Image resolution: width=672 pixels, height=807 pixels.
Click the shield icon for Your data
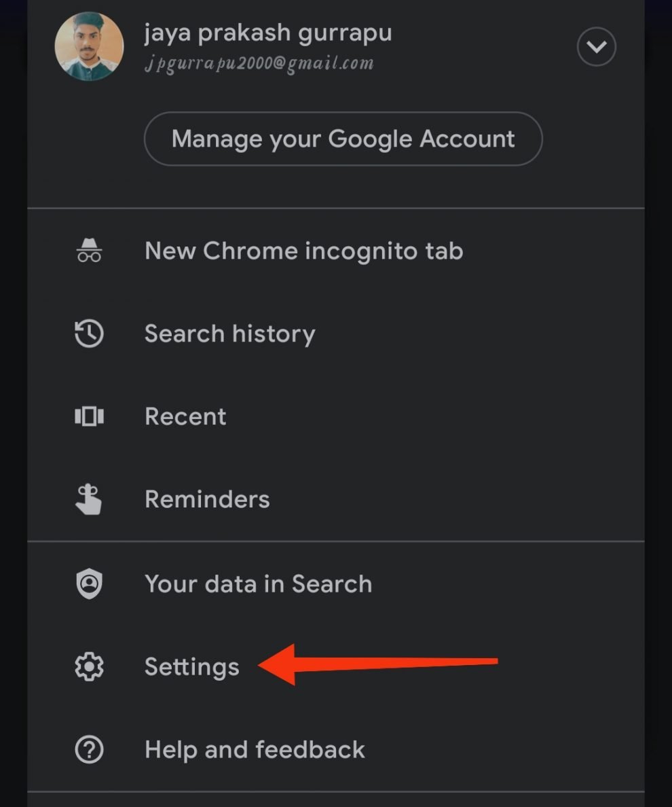tap(89, 584)
